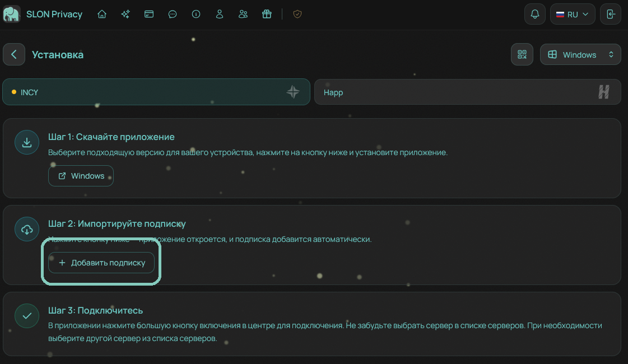Open the chat bubble support icon
This screenshot has height=364, width=628.
click(173, 14)
